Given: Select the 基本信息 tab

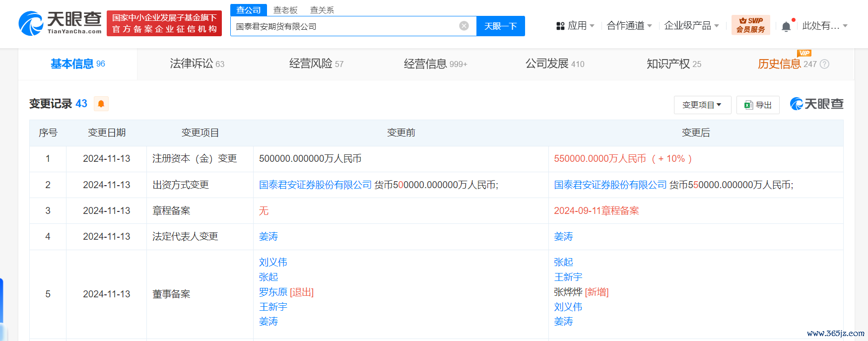Looking at the screenshot, I should (x=78, y=64).
